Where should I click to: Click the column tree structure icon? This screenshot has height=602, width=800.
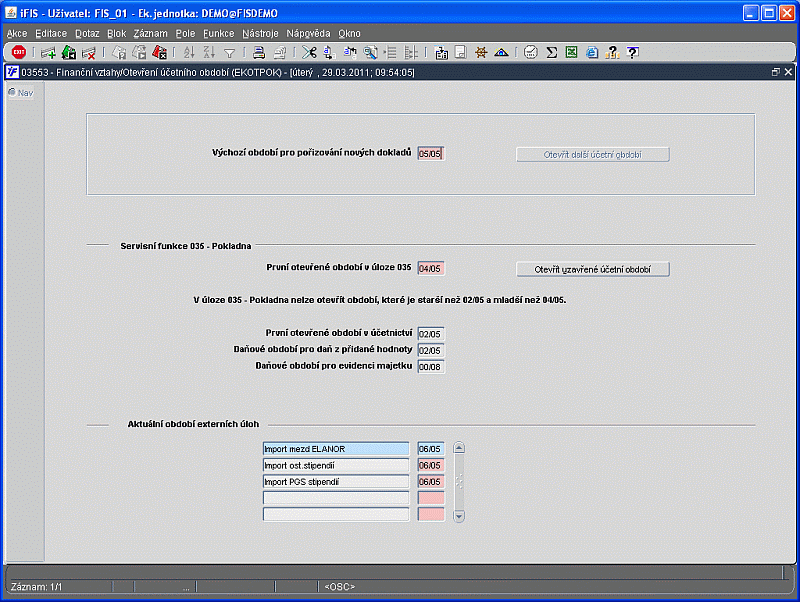411,52
